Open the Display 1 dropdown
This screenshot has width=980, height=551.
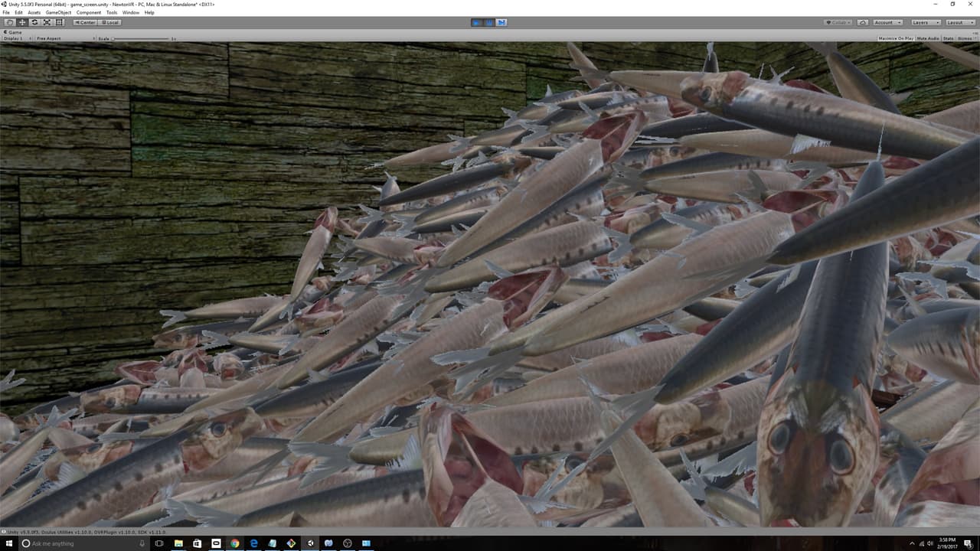(x=17, y=38)
